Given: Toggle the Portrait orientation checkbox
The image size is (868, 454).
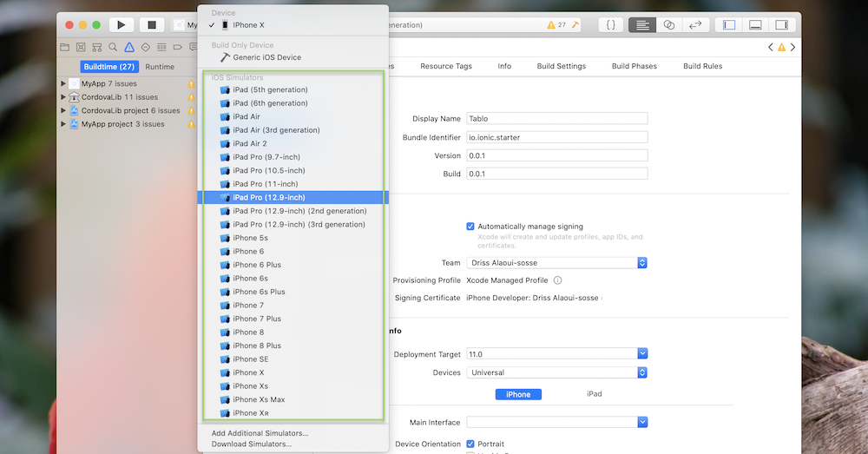Looking at the screenshot, I should (470, 444).
